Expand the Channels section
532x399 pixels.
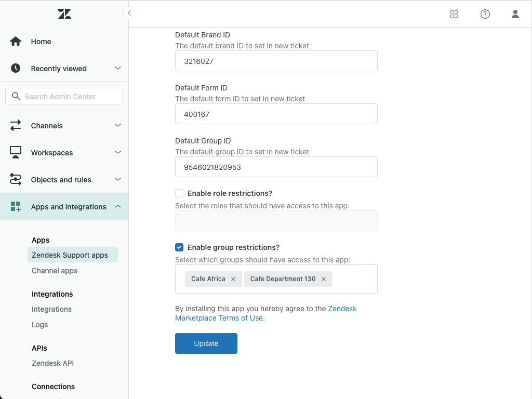click(118, 125)
